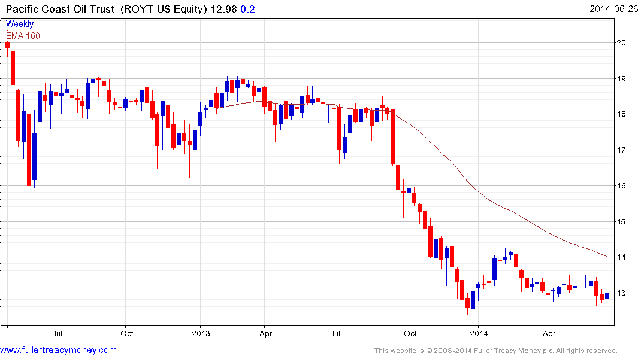The height and width of the screenshot is (359, 644).
Task: Select the first red candle near 20
Action: tap(7, 45)
